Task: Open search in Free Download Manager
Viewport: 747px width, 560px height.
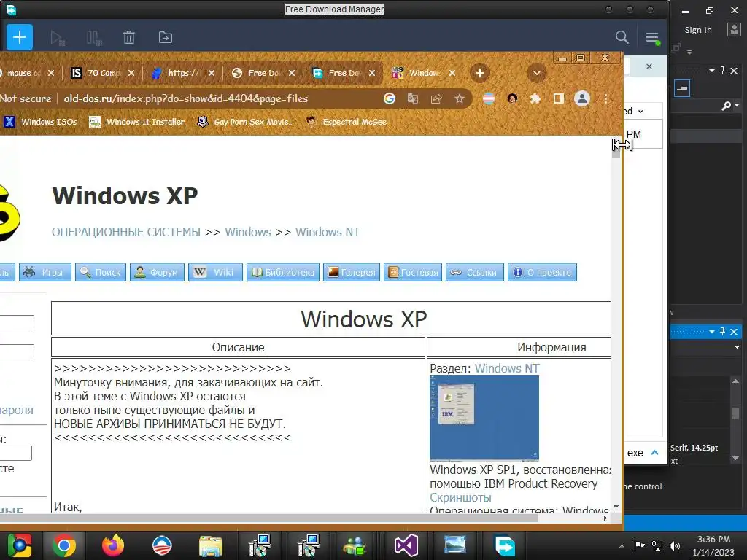Action: [622, 37]
